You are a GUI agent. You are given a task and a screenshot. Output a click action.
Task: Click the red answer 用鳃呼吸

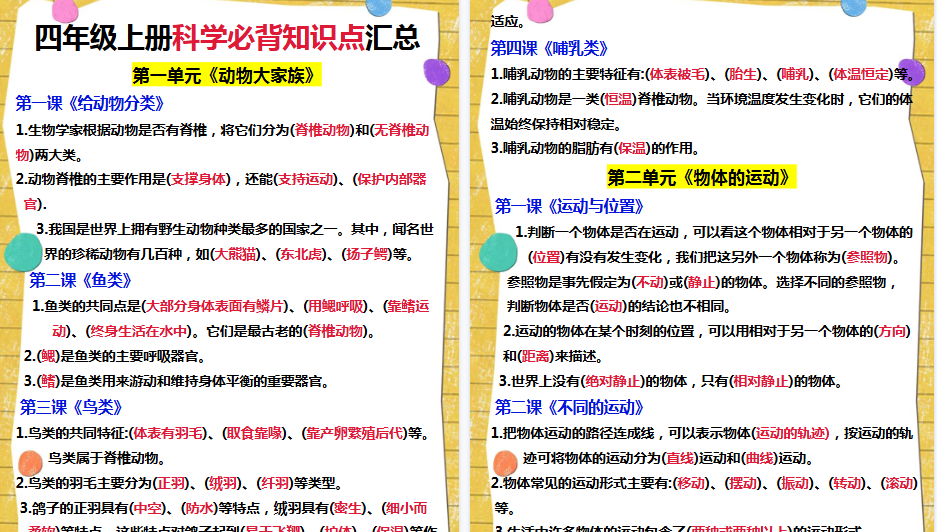[x=335, y=306]
